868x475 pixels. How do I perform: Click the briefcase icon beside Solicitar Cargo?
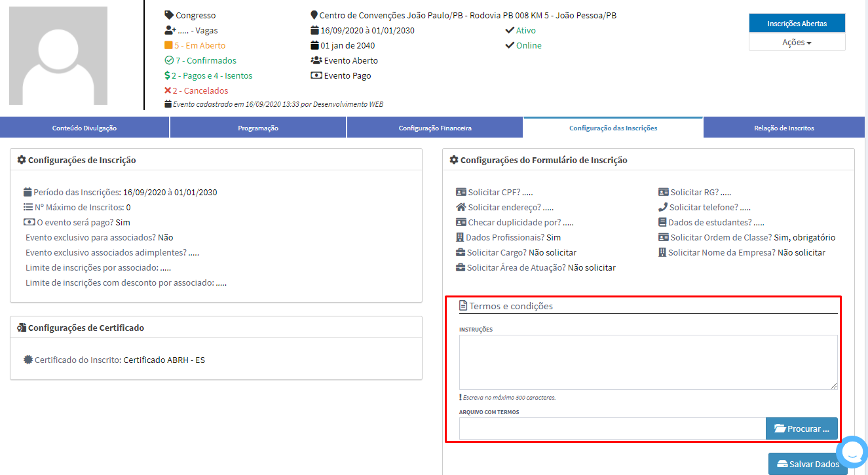click(461, 252)
